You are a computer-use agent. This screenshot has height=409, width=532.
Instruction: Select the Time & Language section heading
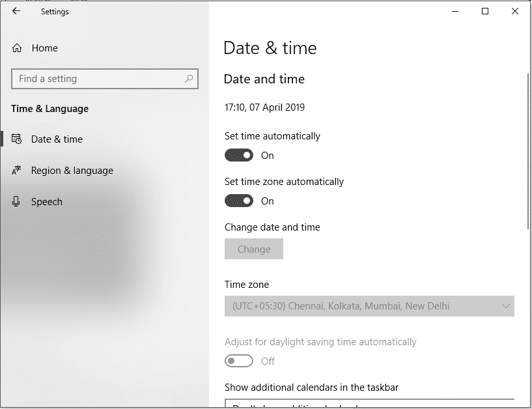coord(48,109)
